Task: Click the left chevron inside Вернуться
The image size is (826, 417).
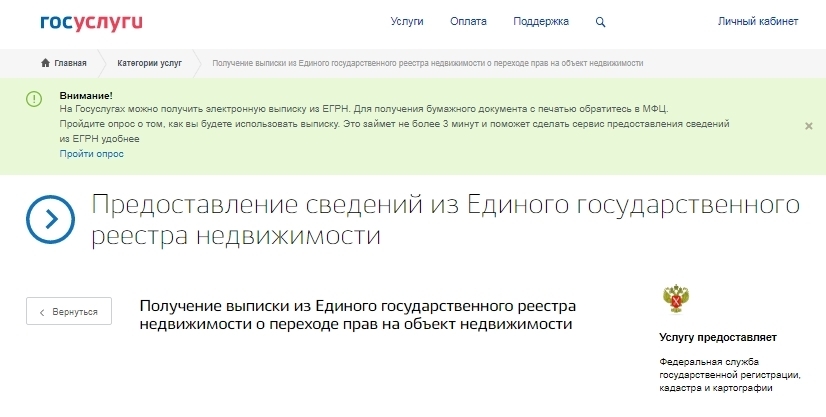Action: click(42, 312)
